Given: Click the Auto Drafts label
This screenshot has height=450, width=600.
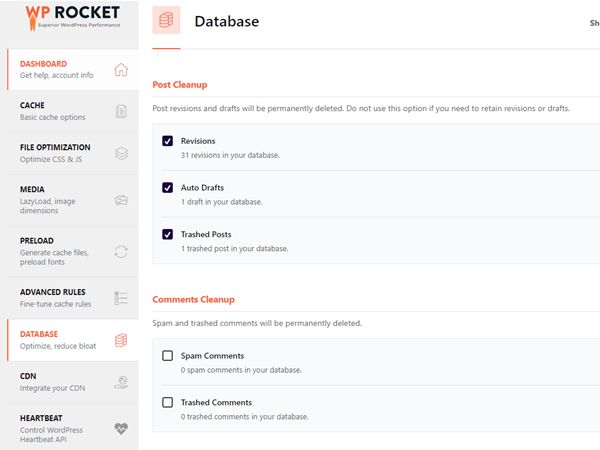Looking at the screenshot, I should [x=202, y=188].
